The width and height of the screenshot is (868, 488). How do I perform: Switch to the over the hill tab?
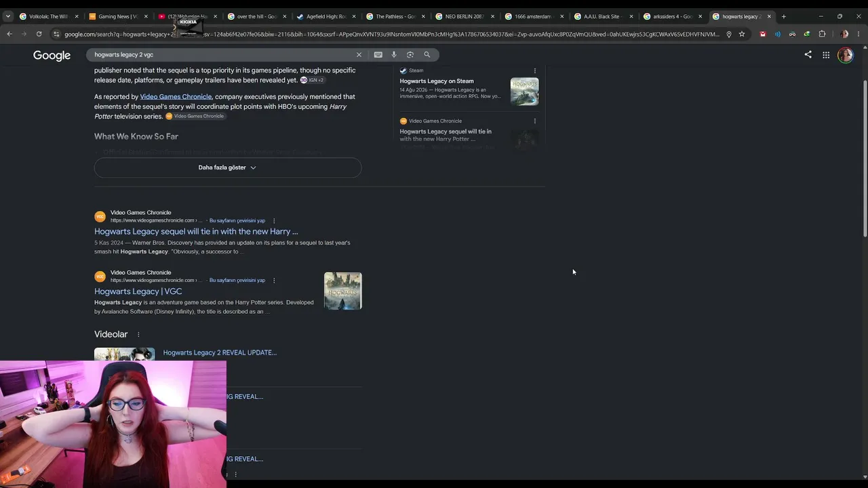(257, 16)
